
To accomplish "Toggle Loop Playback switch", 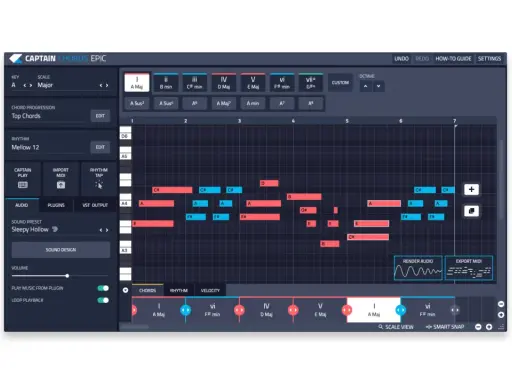I will point(103,300).
